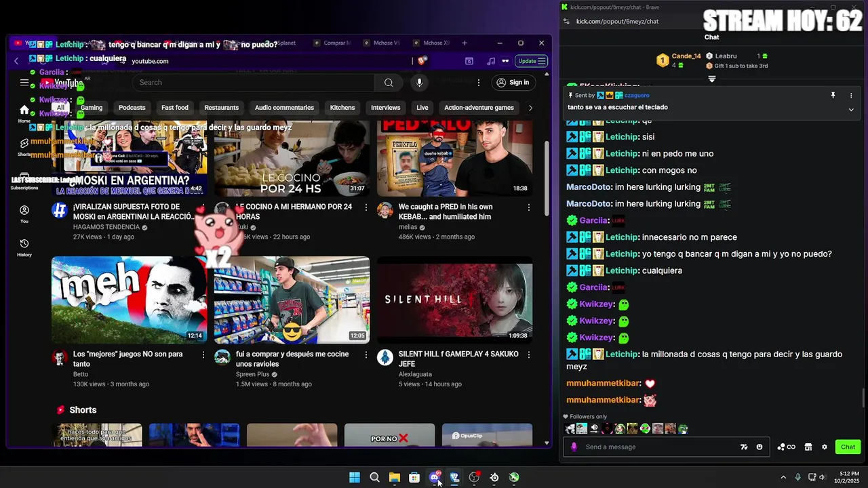This screenshot has width=868, height=488.
Task: Open Microsoft Store from taskbar
Action: 414,477
